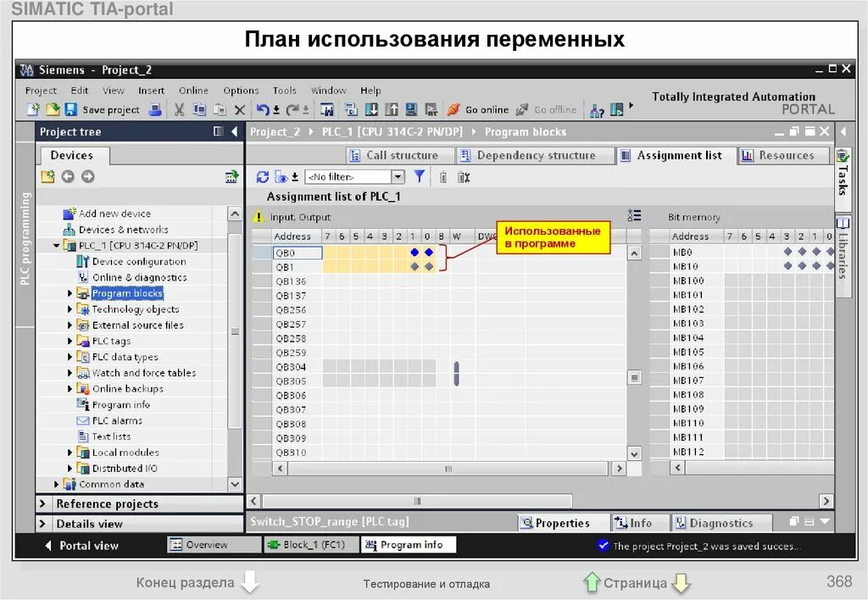Viewport: 868px width, 600px height.
Task: Open the Options menu
Action: [241, 90]
